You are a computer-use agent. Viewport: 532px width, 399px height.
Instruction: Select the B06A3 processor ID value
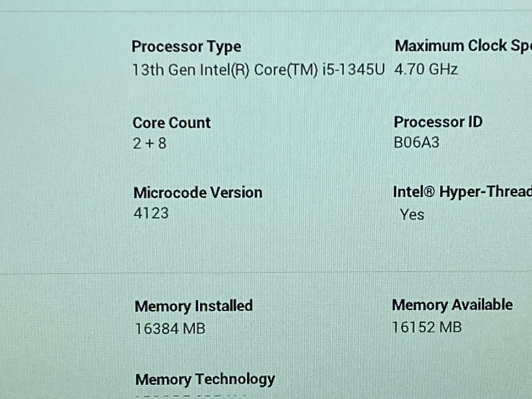tap(416, 143)
